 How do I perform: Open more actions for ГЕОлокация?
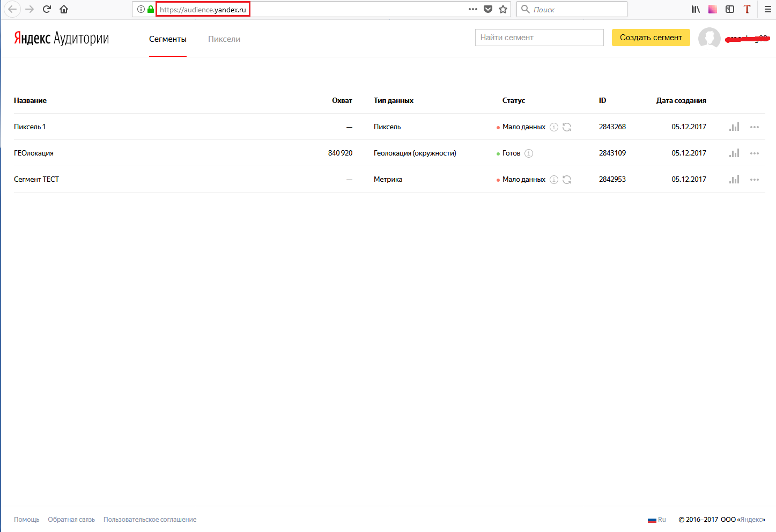755,153
